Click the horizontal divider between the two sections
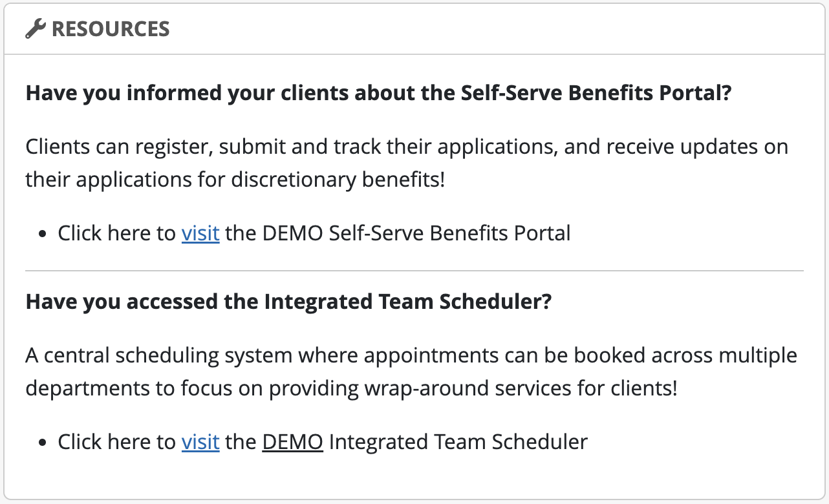This screenshot has height=504, width=829. click(x=414, y=270)
